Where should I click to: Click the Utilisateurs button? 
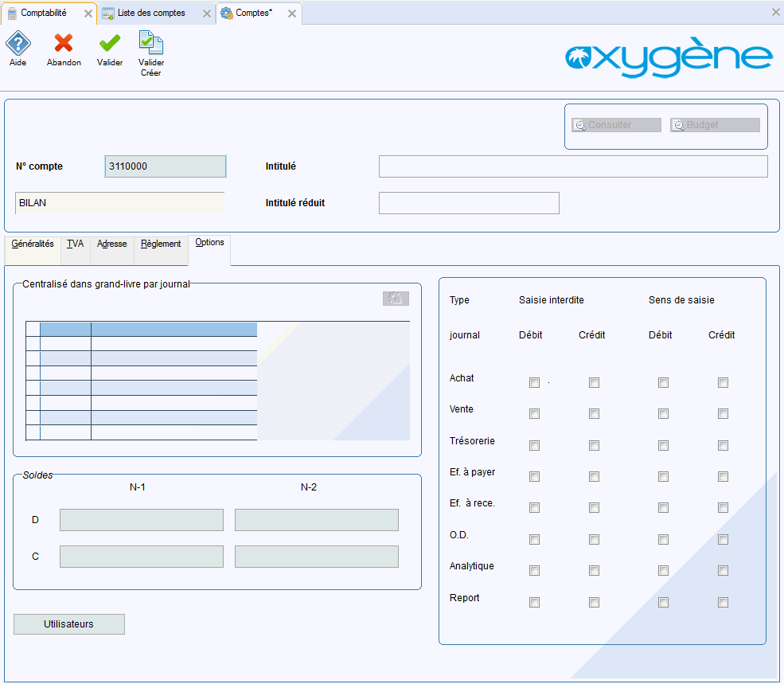(x=69, y=624)
